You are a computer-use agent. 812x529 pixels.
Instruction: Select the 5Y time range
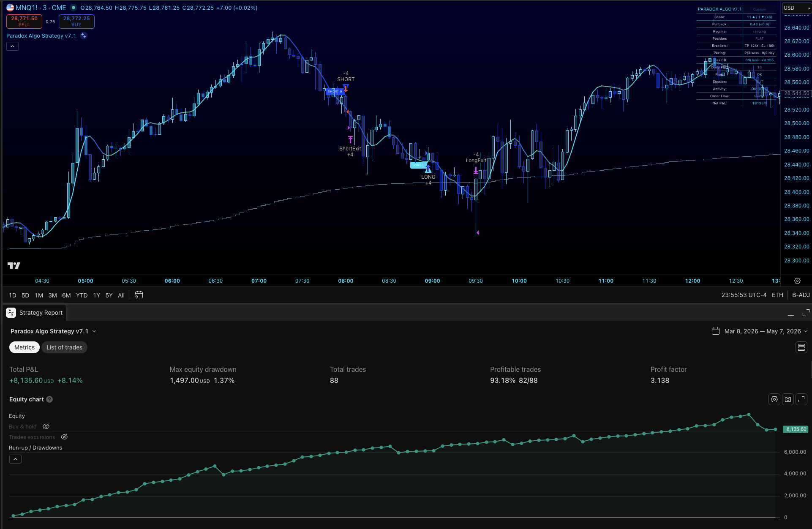(x=109, y=295)
